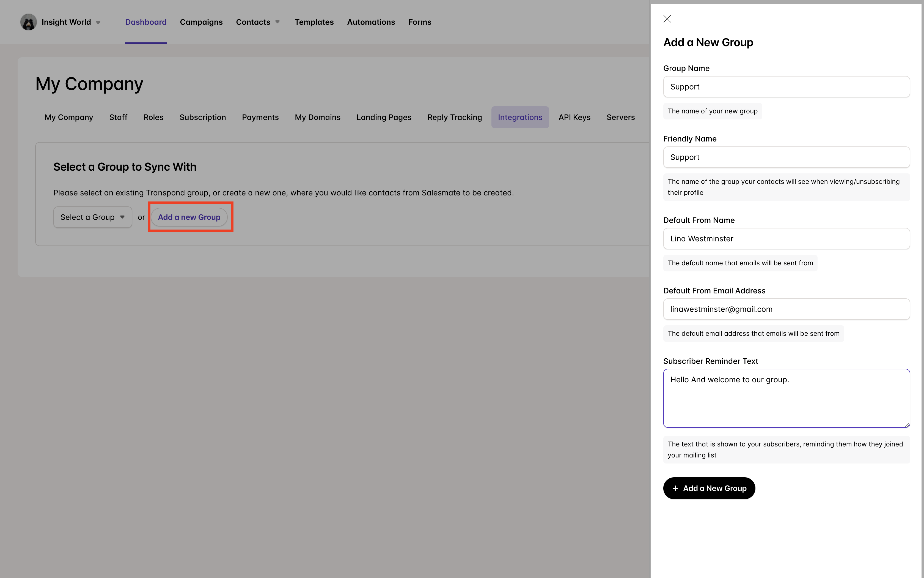Click the textarea resize handle corner

pyautogui.click(x=907, y=424)
